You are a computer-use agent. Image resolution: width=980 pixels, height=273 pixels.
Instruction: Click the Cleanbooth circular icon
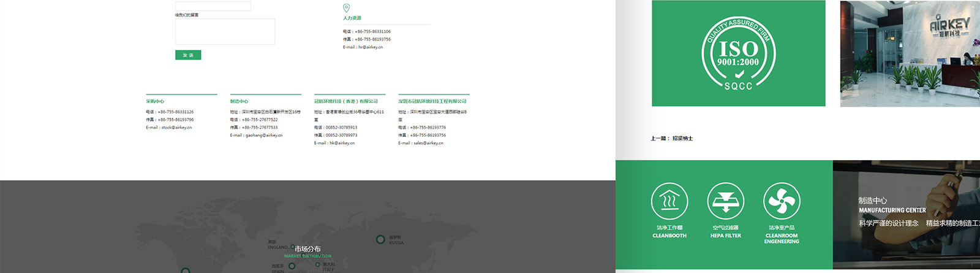(x=669, y=201)
